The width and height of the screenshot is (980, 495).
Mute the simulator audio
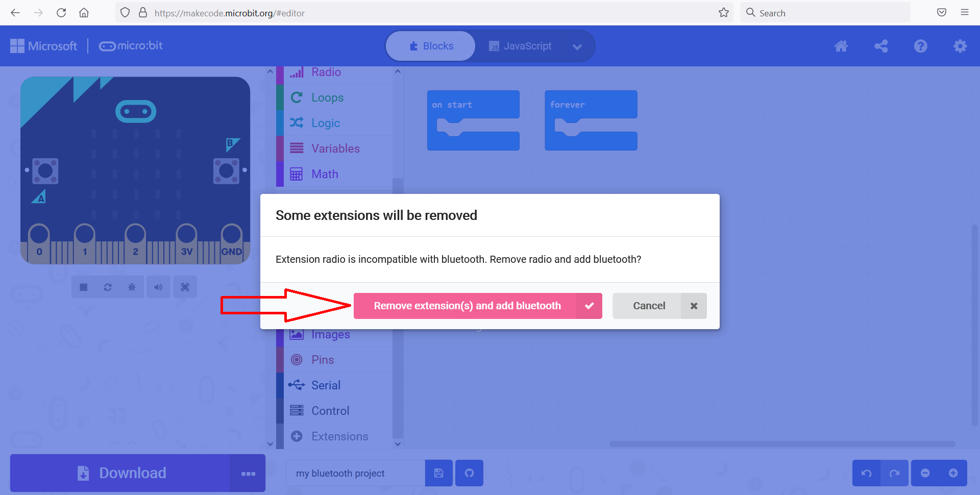pyautogui.click(x=159, y=287)
